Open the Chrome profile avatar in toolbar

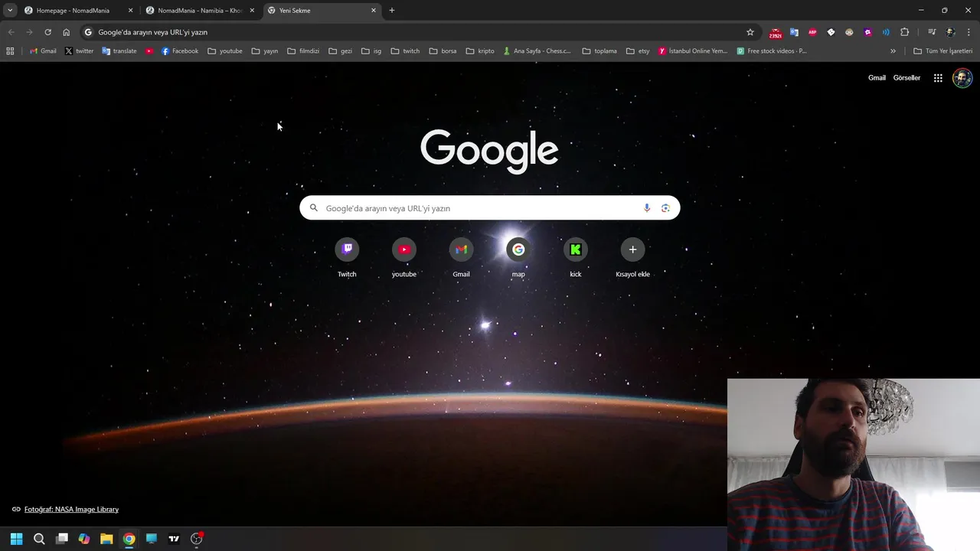950,32
